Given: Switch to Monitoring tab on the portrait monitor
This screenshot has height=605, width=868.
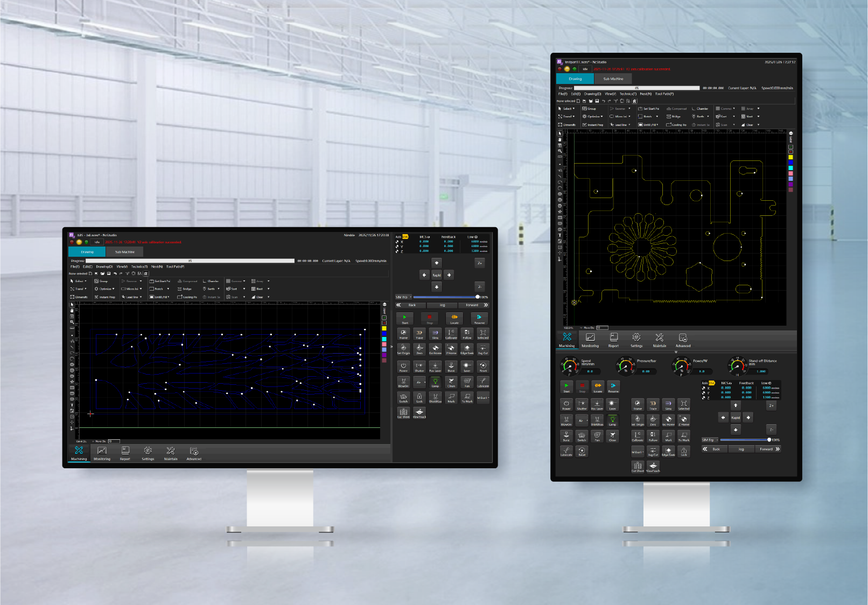Looking at the screenshot, I should click(590, 340).
